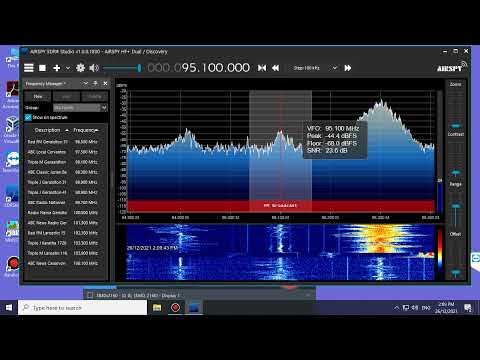This screenshot has height=360, width=480.
Task: Adjust the Range slider thumb
Action: pos(456,206)
